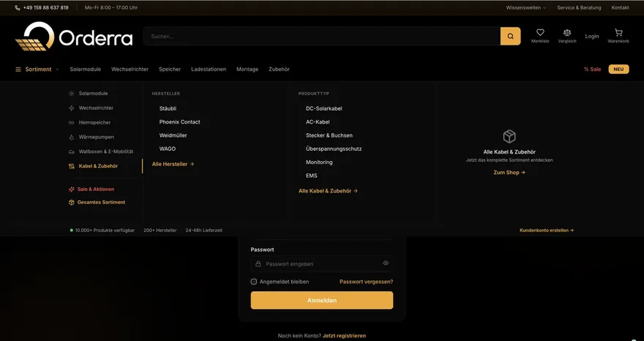The height and width of the screenshot is (341, 644).
Task: Click the flame icon beside Wärmepumpen
Action: [72, 138]
